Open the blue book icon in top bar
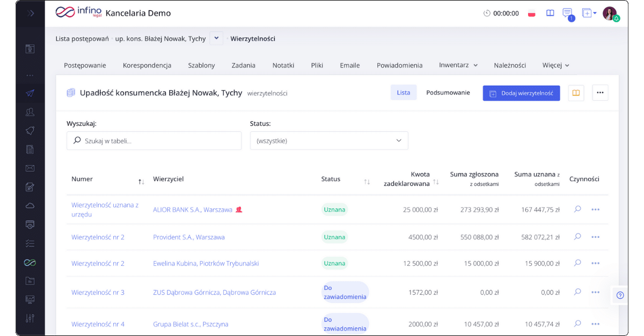Screen dimensions: 644x336 pyautogui.click(x=550, y=13)
